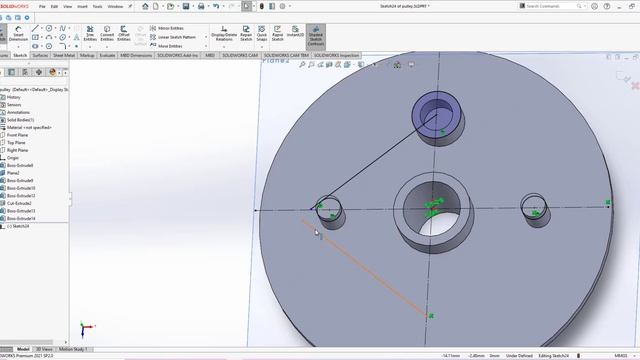
Task: Activate Trim Entities tool
Action: 90,33
